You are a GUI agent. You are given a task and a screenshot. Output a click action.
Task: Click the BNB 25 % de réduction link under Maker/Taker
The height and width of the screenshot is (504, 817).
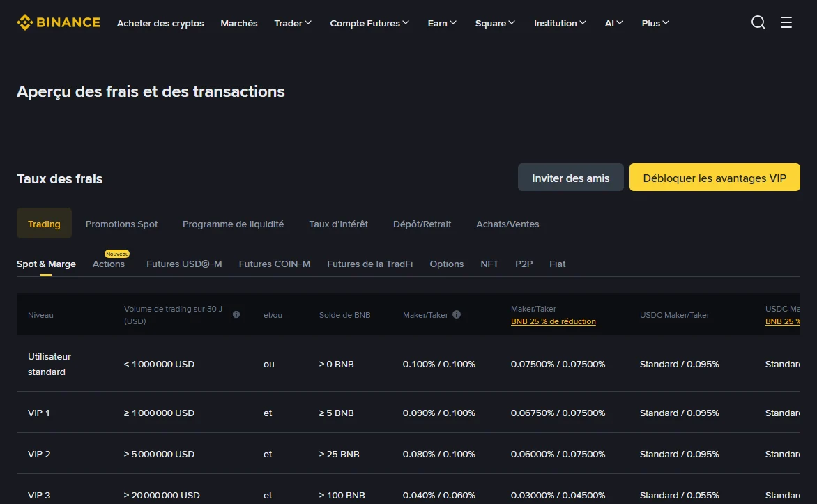coord(553,321)
